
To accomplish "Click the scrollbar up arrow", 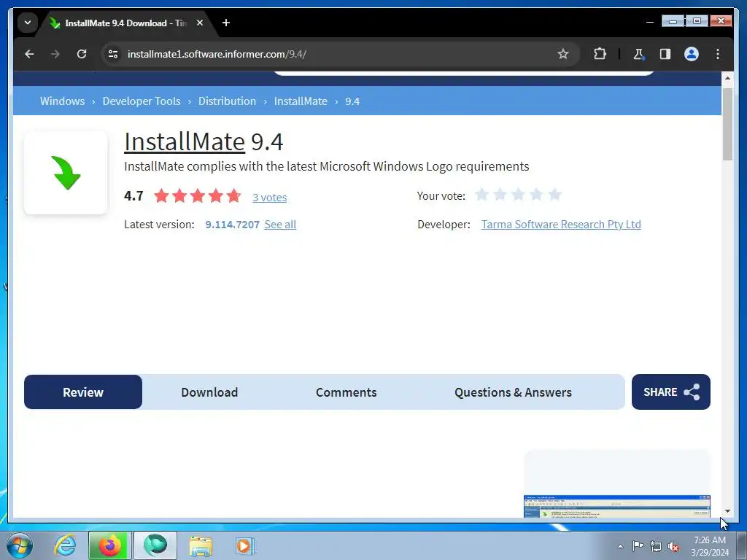I will [x=727, y=77].
